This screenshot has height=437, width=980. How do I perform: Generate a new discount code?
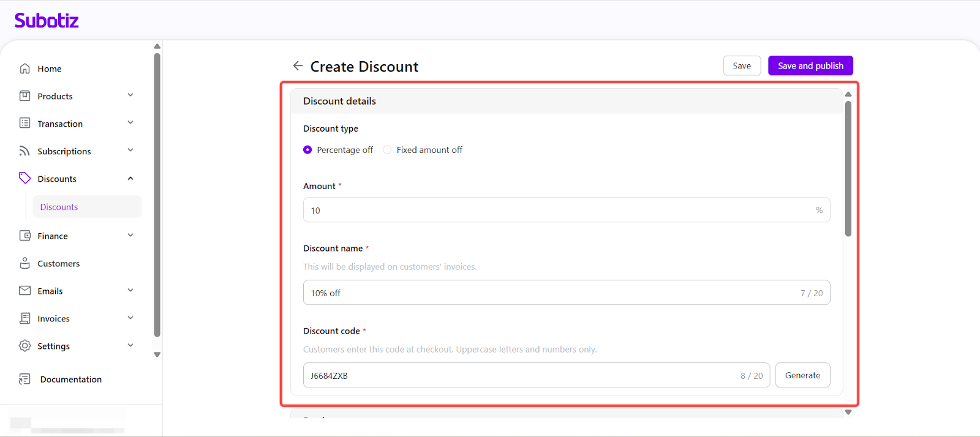(x=802, y=375)
